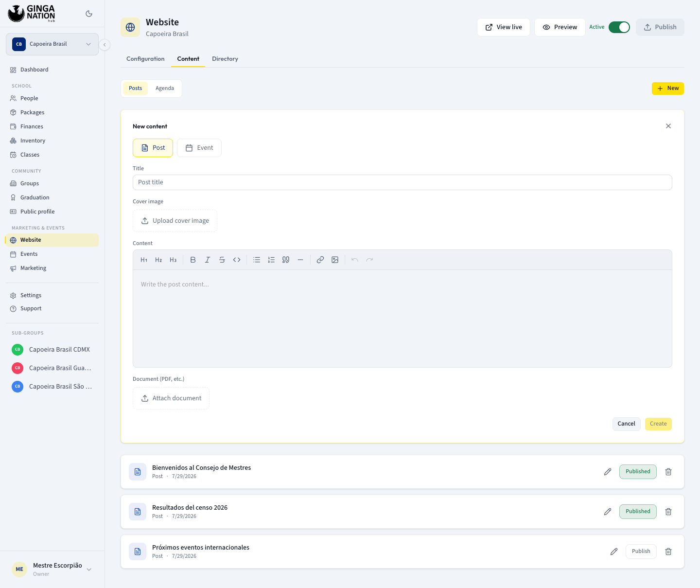Toggle italic formatting
The width and height of the screenshot is (700, 588).
coord(208,260)
